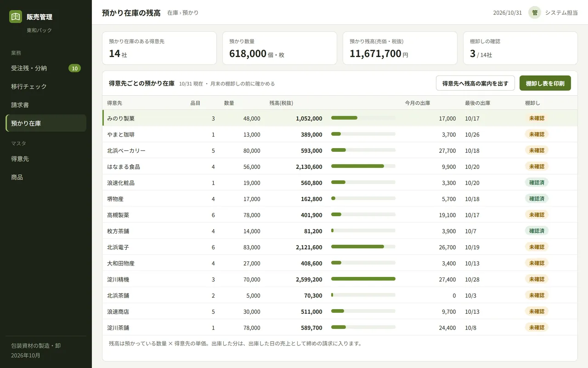Viewport: 588px width, 368px height.
Task: Click 確認済 status for 枚方茶舗
Action: (x=537, y=231)
